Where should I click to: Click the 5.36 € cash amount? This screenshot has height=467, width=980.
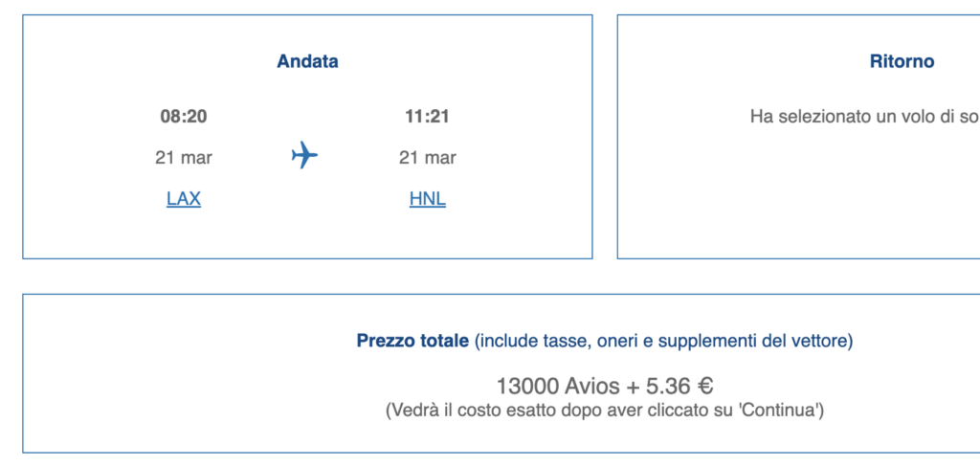(679, 387)
